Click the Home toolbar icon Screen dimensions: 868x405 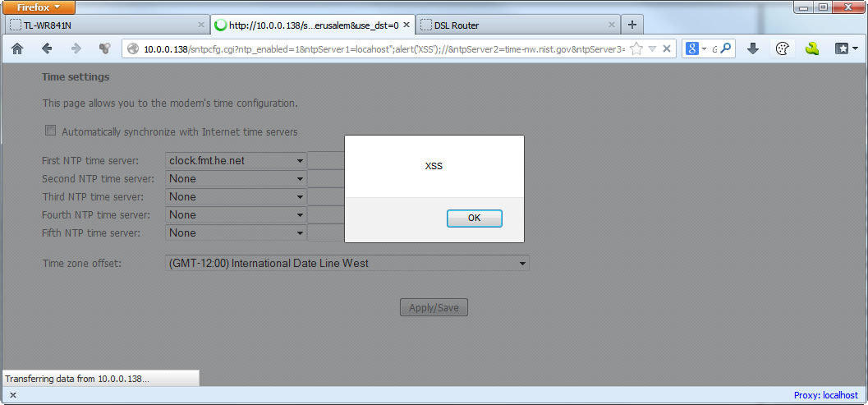tap(17, 48)
